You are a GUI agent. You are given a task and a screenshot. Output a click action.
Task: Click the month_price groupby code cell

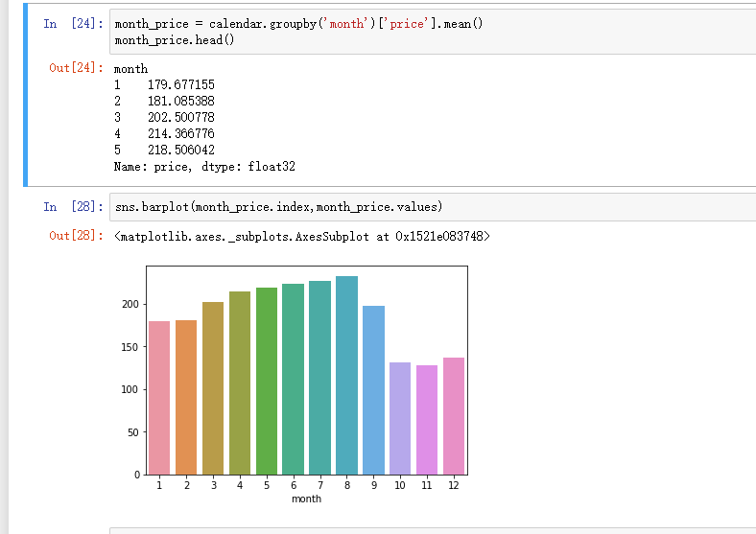tap(433, 32)
